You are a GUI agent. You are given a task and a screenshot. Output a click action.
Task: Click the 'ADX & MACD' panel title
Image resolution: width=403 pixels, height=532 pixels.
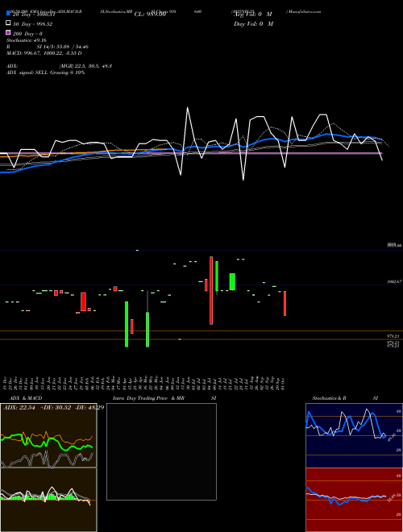pyautogui.click(x=26, y=398)
